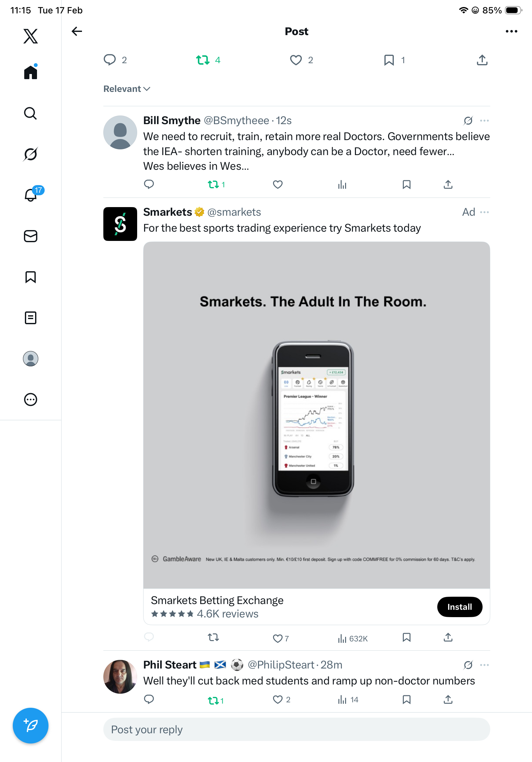Go to Home in sidebar
Image resolution: width=532 pixels, height=762 pixels.
click(31, 72)
